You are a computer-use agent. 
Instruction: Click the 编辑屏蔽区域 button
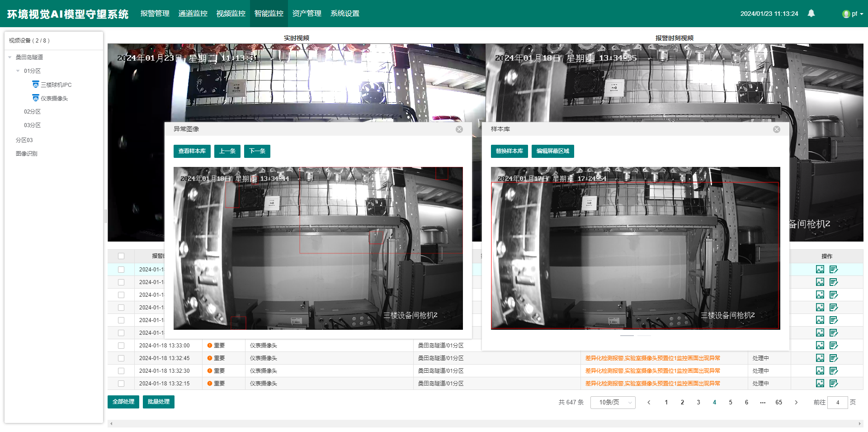[x=552, y=151]
